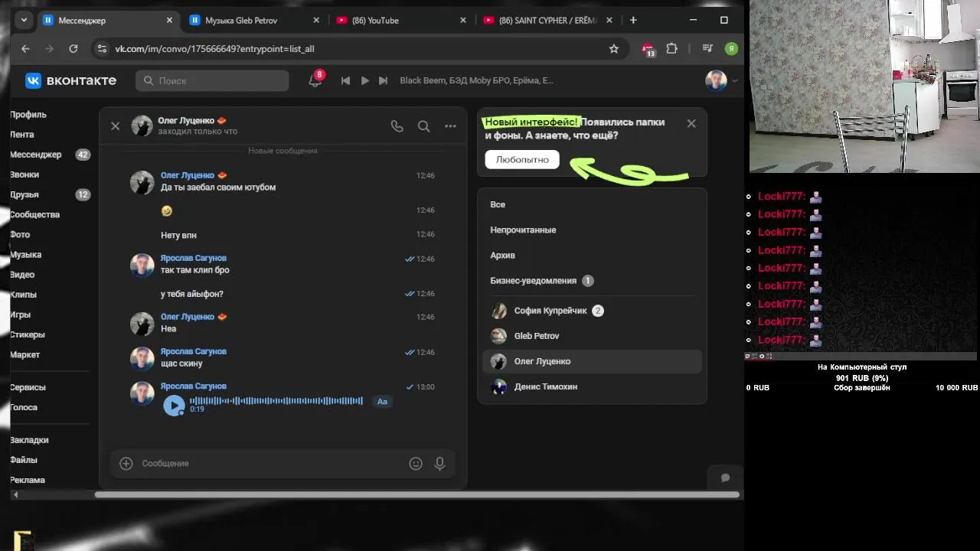Open chat with Денис Тимохин
The width and height of the screenshot is (980, 551).
pos(592,386)
